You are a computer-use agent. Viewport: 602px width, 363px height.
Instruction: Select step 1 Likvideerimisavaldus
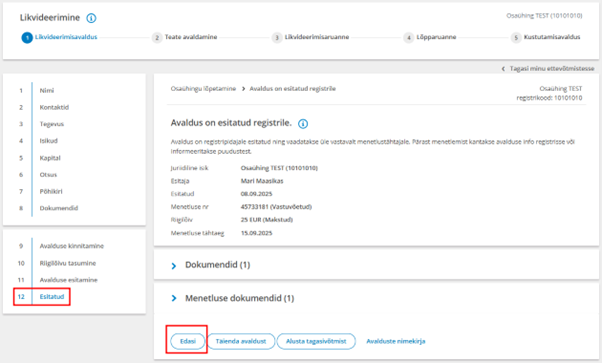pyautogui.click(x=60, y=37)
